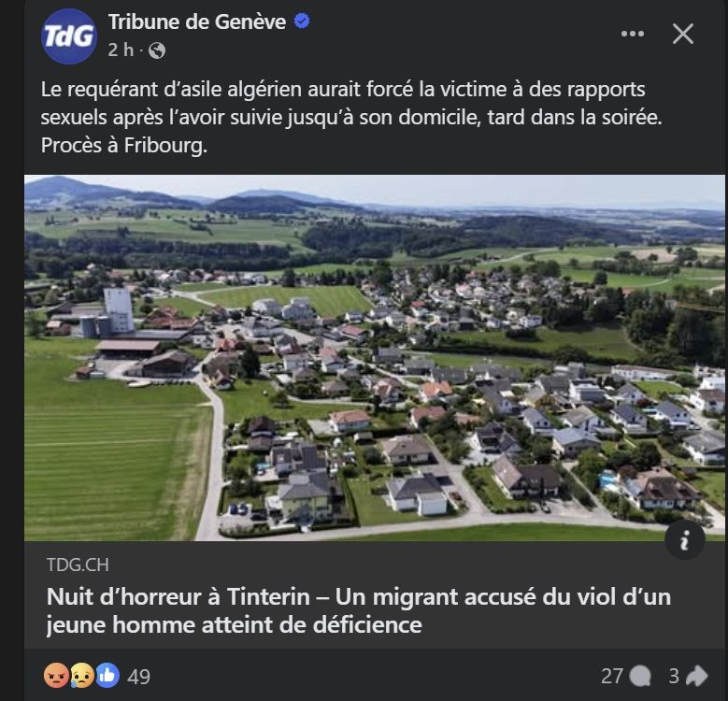
Task: Open the Tribune de Genève page name
Action: (196, 21)
